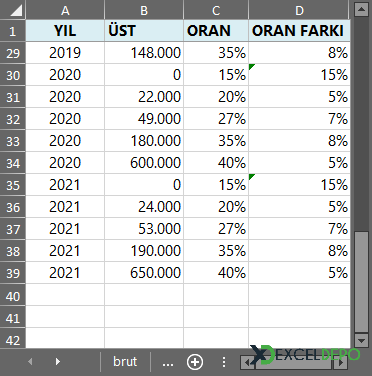Select empty cell A40
Viewport: 372px width, 376px height.
pos(65,295)
